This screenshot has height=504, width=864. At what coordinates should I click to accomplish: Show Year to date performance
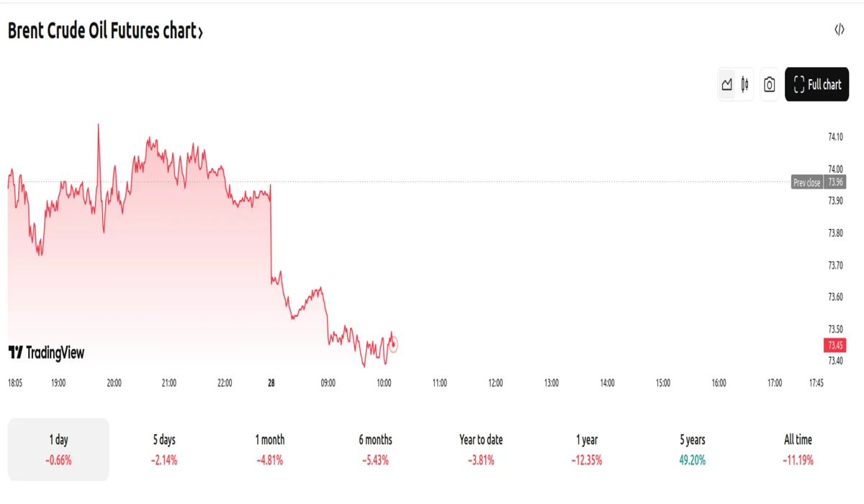481,449
